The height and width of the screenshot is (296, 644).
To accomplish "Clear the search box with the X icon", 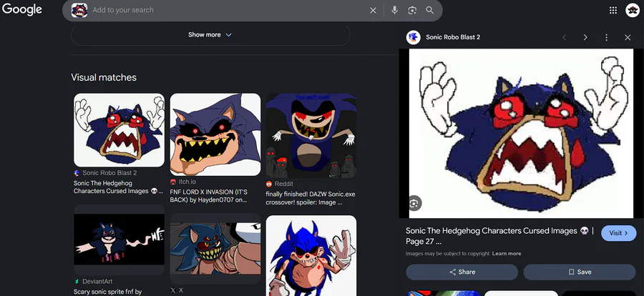I will coord(373,10).
